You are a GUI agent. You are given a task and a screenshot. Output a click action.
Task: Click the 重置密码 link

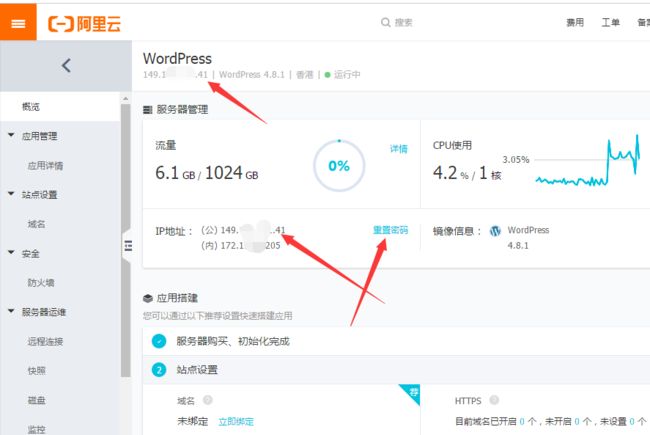(x=390, y=230)
